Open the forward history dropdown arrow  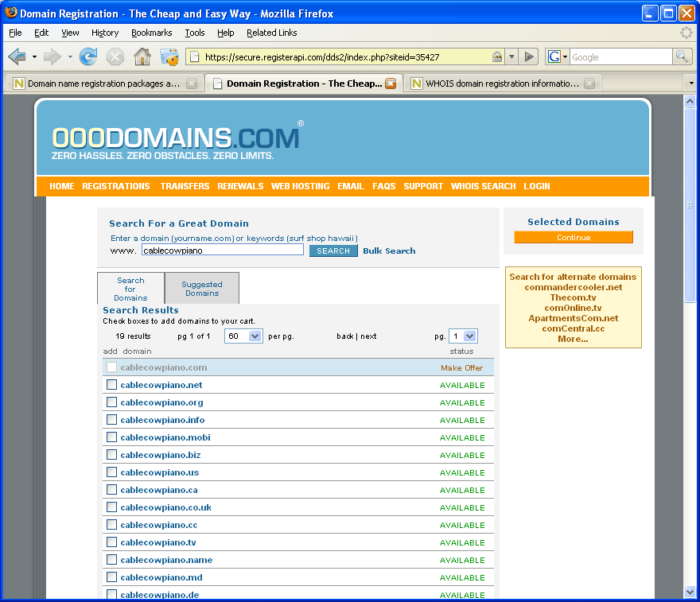[x=70, y=56]
